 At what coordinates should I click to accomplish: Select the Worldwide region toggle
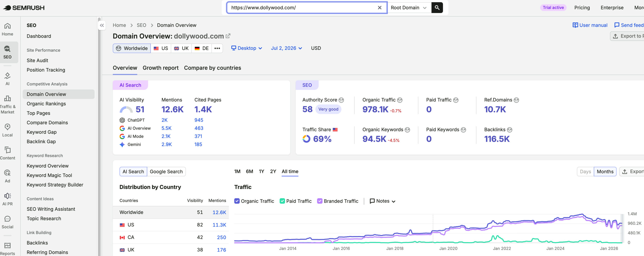point(132,48)
